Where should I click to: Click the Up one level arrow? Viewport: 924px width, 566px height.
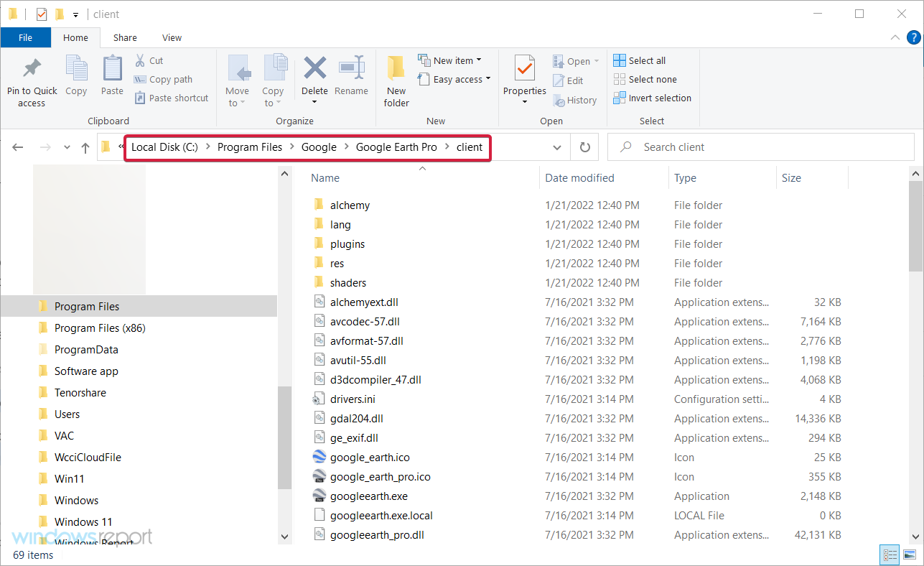click(x=85, y=147)
